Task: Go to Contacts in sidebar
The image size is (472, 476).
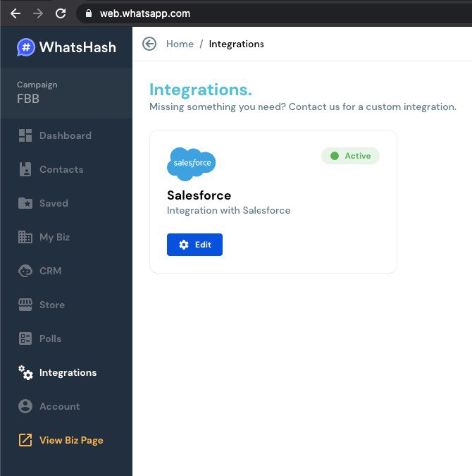Action: click(66, 169)
